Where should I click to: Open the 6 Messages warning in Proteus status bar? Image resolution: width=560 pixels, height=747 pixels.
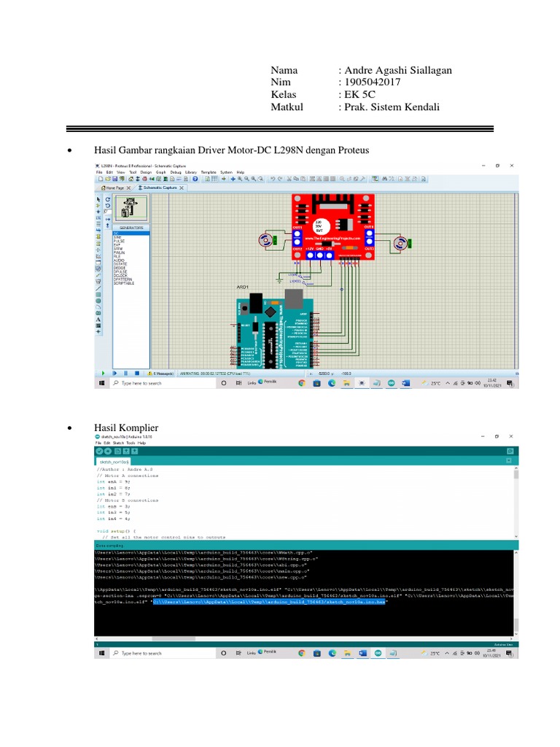(x=160, y=374)
